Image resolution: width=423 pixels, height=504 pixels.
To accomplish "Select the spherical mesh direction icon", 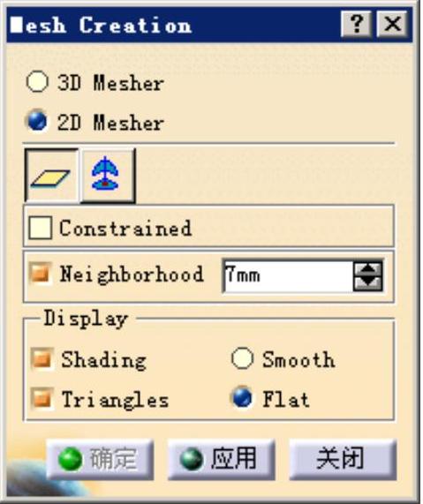I will pyautogui.click(x=107, y=176).
